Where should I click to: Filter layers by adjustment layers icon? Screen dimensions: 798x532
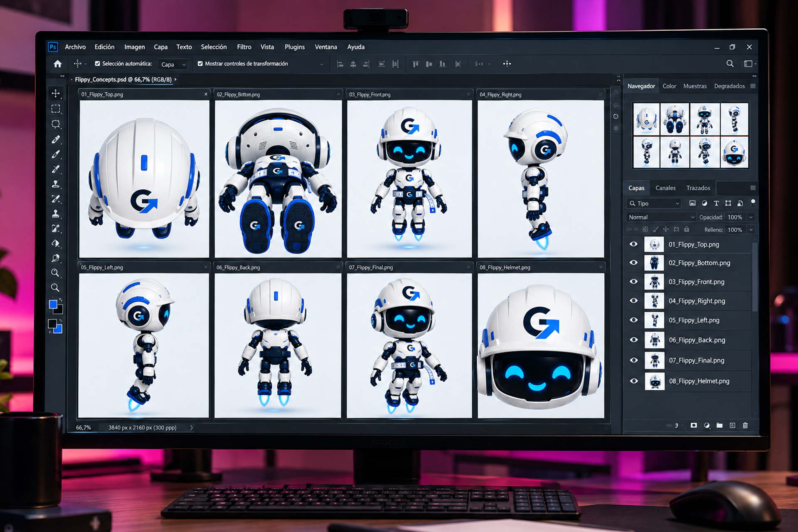pos(704,203)
